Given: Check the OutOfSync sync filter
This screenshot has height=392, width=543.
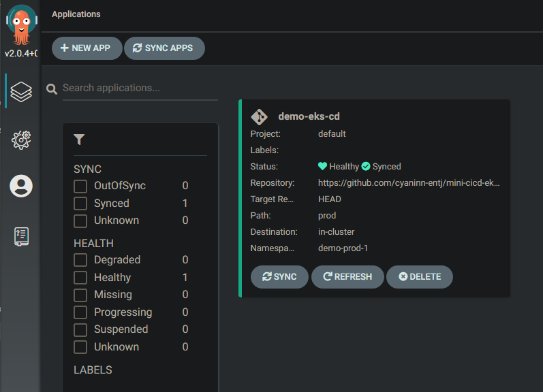Looking at the screenshot, I should pos(80,186).
